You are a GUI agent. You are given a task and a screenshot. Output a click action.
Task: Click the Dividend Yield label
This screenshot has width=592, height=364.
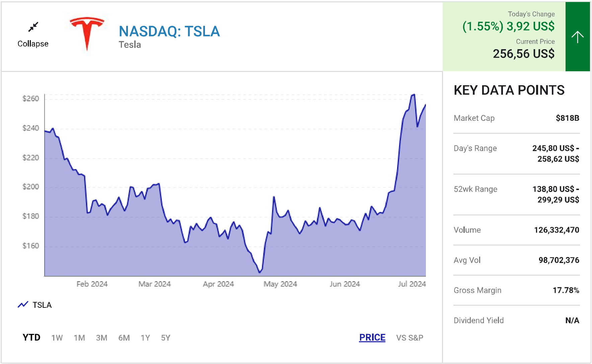[x=478, y=321]
